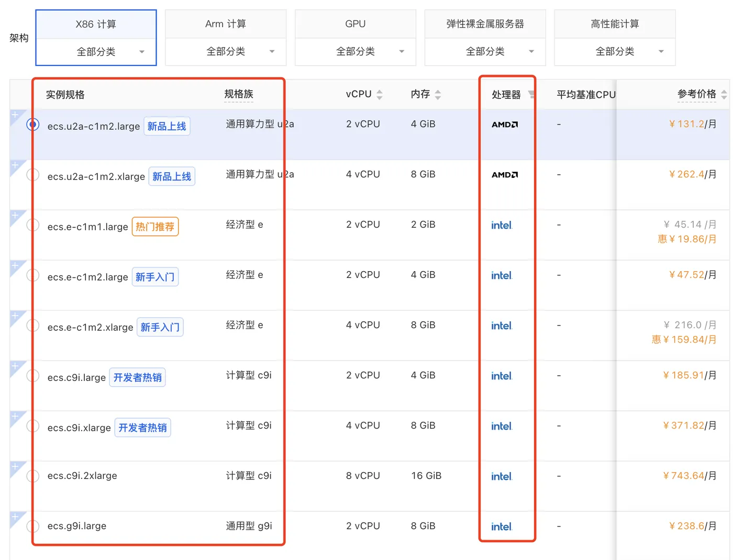
Task: Switch to the 高性能计算 tab
Action: coord(615,24)
